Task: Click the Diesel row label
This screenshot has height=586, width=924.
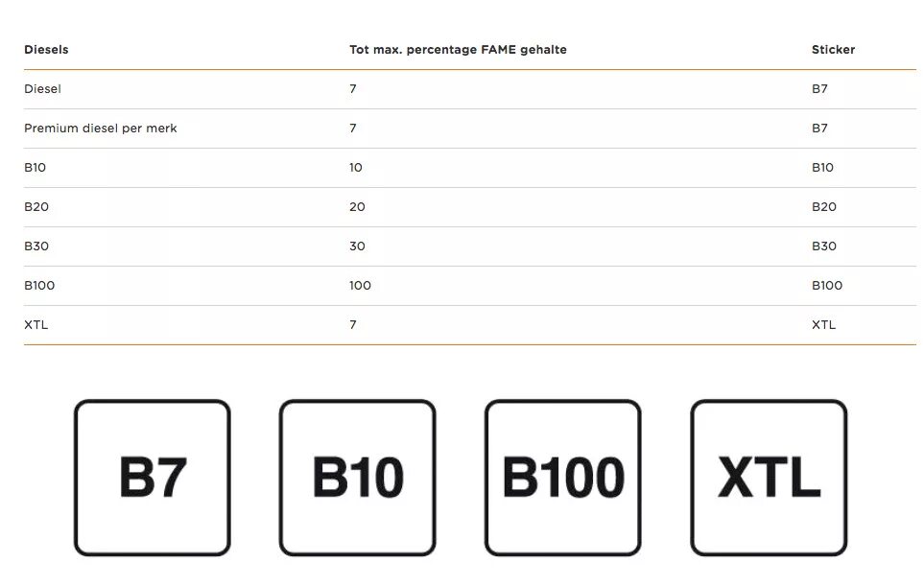Action: point(42,89)
